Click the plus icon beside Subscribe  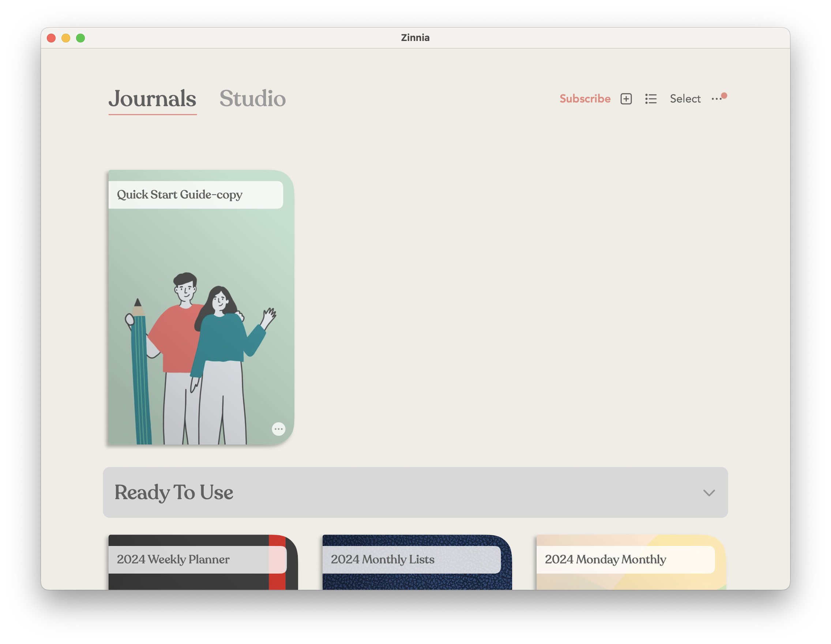click(625, 98)
